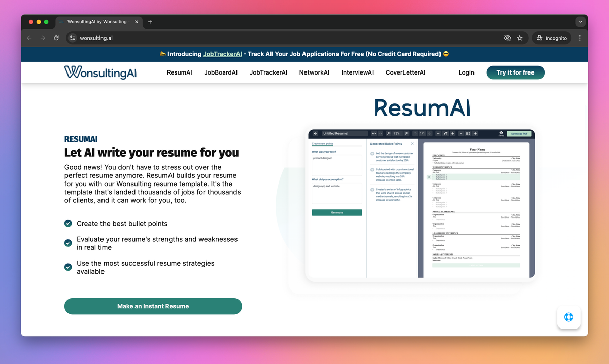Decrease line spacing with minus button

tap(461, 133)
